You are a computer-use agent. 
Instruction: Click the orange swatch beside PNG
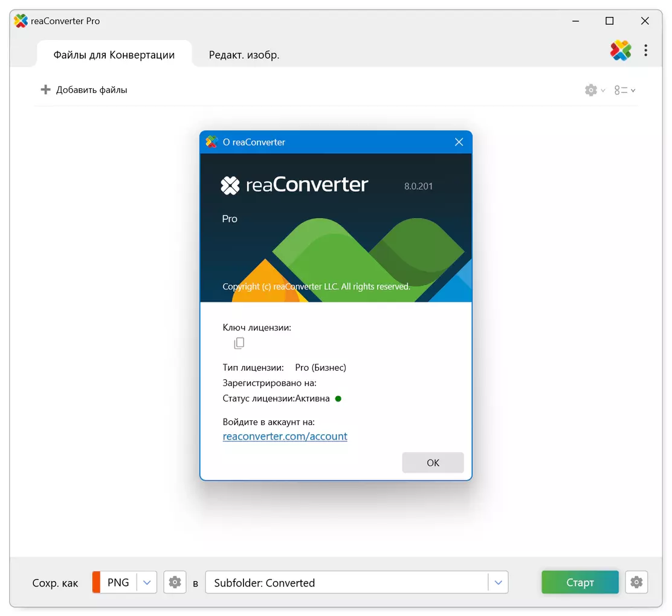pyautogui.click(x=96, y=582)
